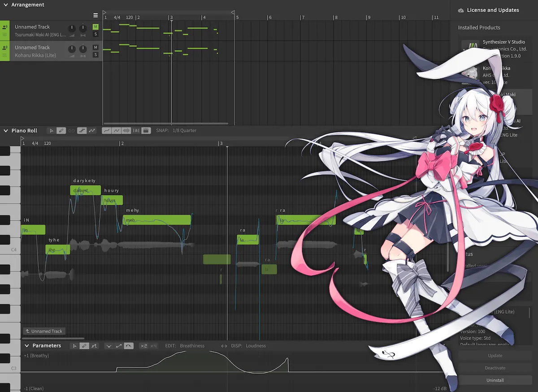This screenshot has height=392, width=538.
Task: Collapse the Parameters panel
Action: (27, 346)
